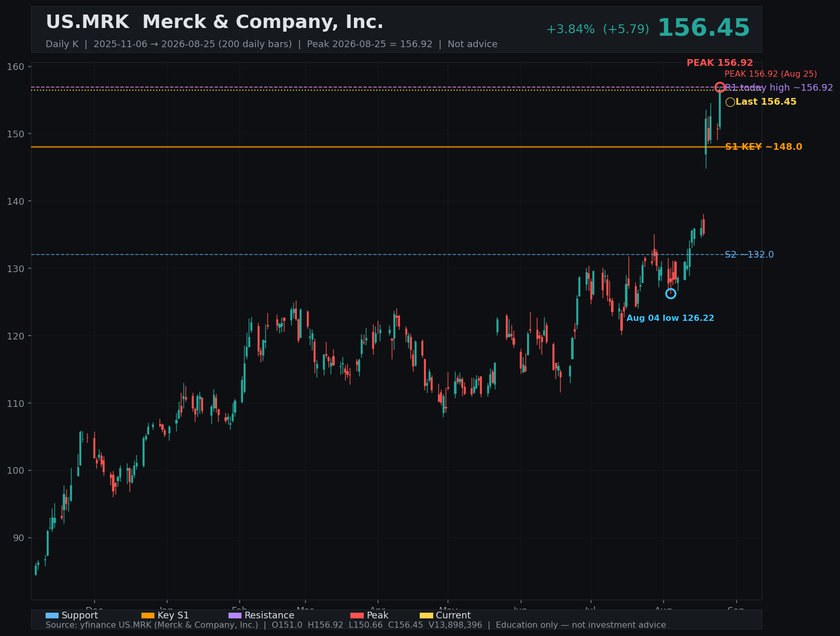Viewport: 840px width, 636px height.
Task: Click the Key S1 legend label
Action: (173, 615)
